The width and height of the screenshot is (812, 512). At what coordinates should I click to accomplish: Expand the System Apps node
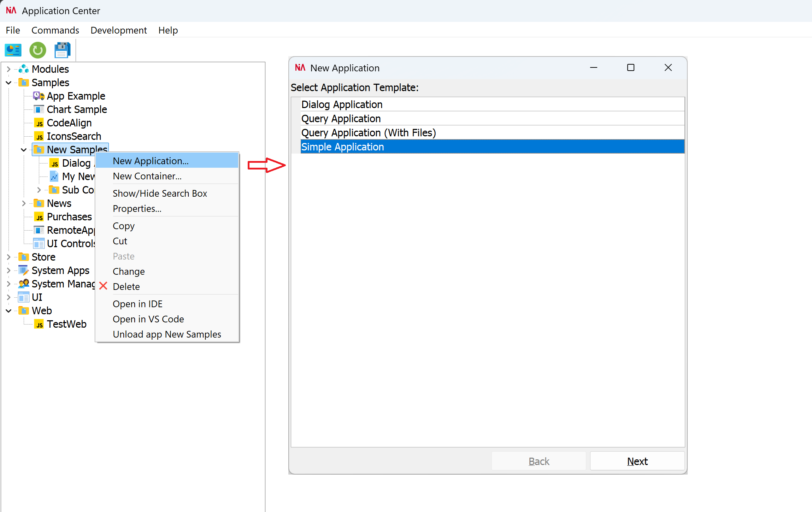click(x=8, y=270)
